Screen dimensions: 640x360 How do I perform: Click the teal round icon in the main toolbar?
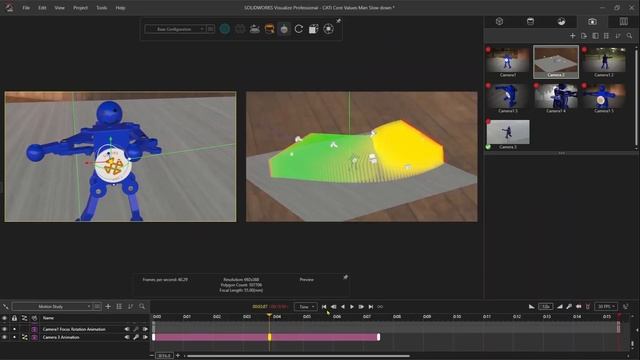tap(224, 29)
